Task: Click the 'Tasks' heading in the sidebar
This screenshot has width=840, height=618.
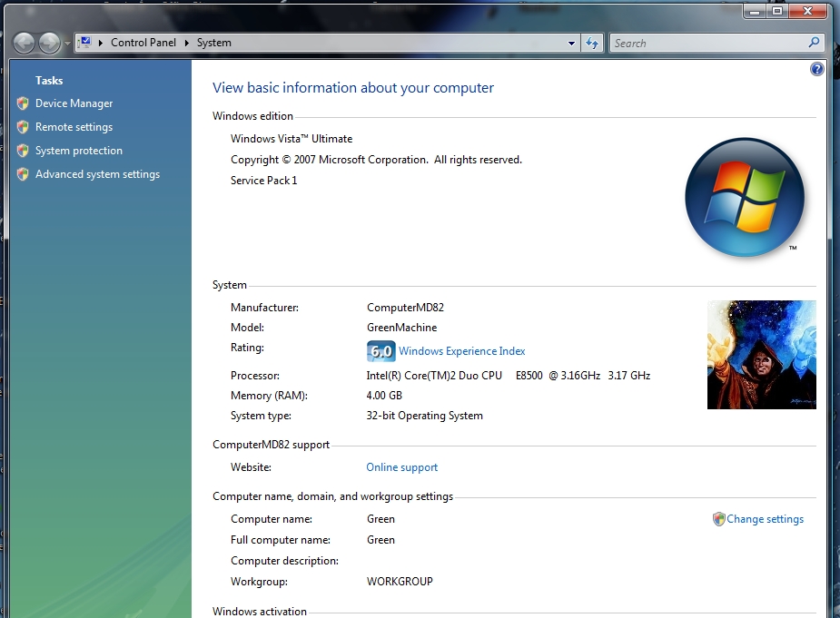Action: 49,81
